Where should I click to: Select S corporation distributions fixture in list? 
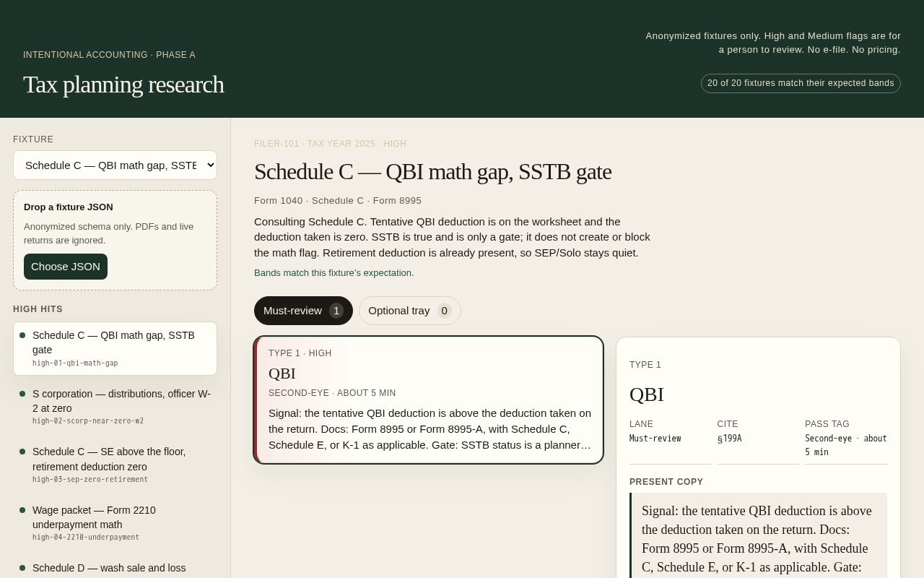115,407
